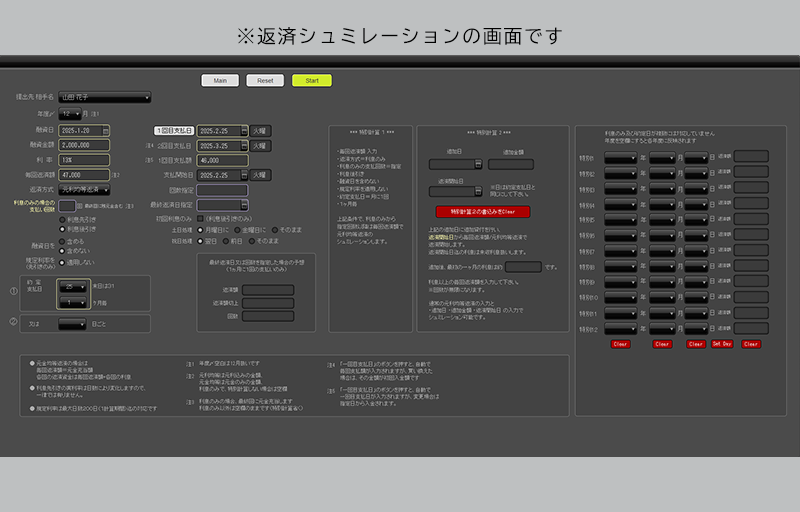
Task: Select 月曜日に radio for 土日処理
Action: (200, 230)
